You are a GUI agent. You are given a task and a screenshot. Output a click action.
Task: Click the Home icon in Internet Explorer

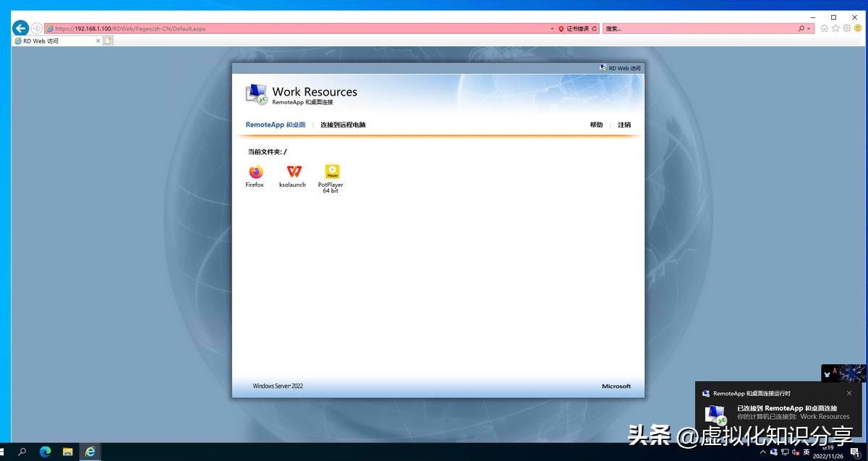coord(824,28)
